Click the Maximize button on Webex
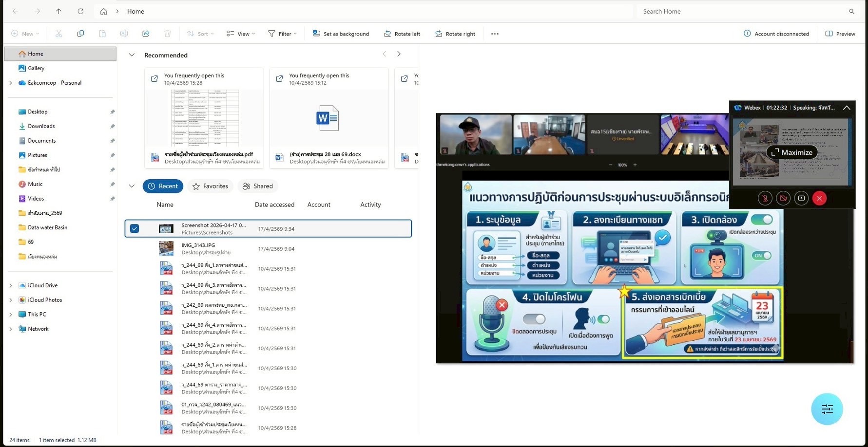 click(792, 152)
